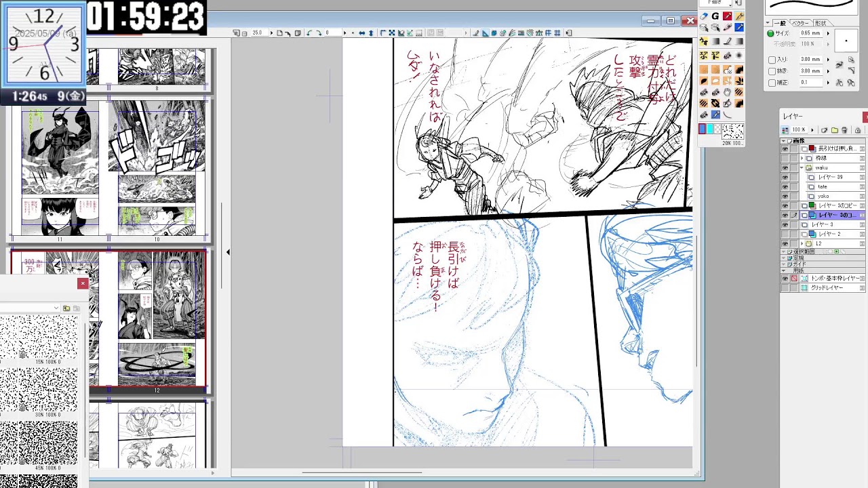
Task: Open page 11 thumbnail in page list
Action: pyautogui.click(x=60, y=167)
